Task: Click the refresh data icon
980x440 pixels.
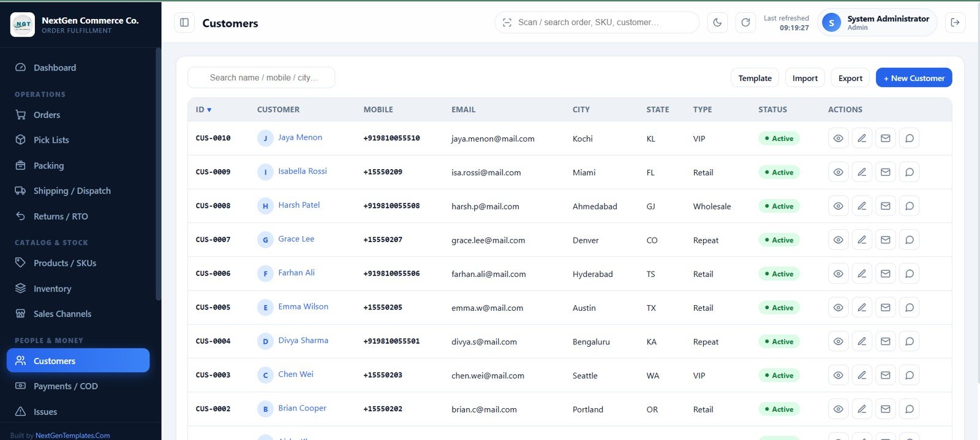Action: (745, 23)
